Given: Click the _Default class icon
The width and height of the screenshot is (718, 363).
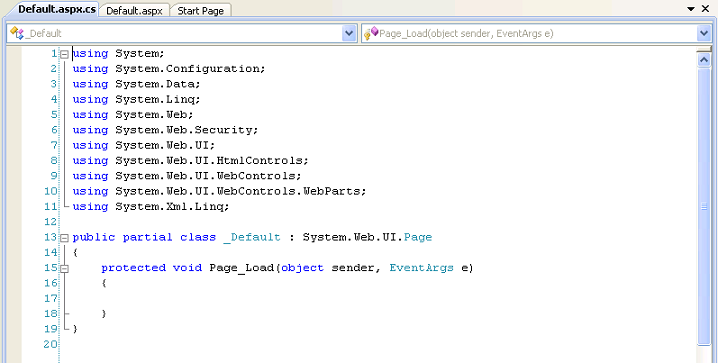Looking at the screenshot, I should tap(17, 33).
